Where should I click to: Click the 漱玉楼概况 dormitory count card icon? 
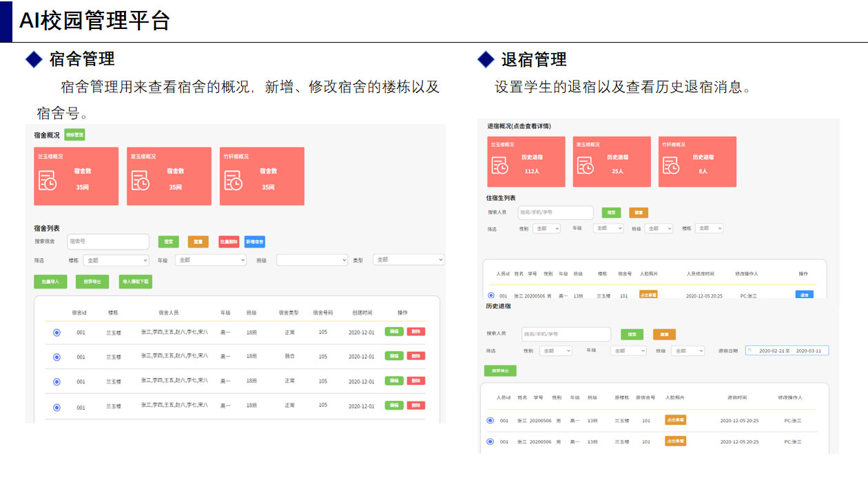click(x=141, y=180)
